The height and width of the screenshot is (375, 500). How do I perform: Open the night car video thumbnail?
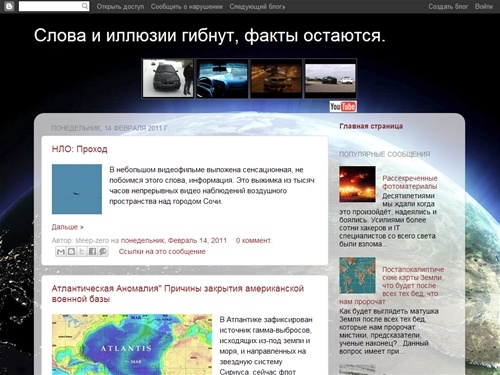pyautogui.click(x=276, y=79)
